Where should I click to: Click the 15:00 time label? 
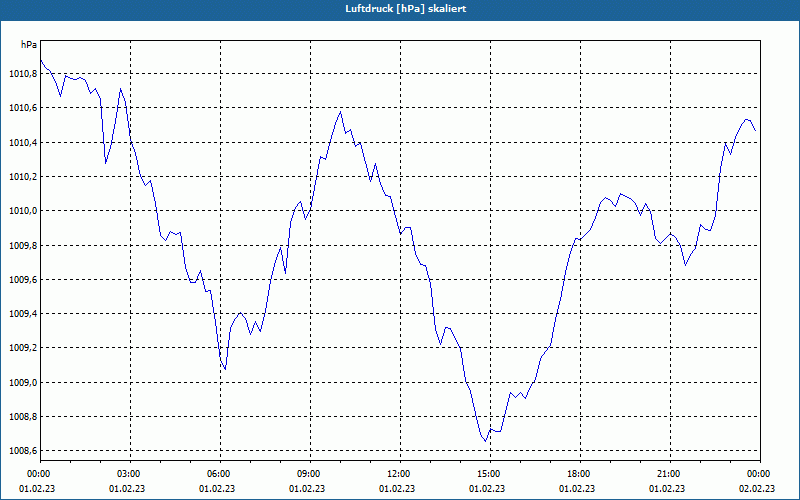[490, 474]
